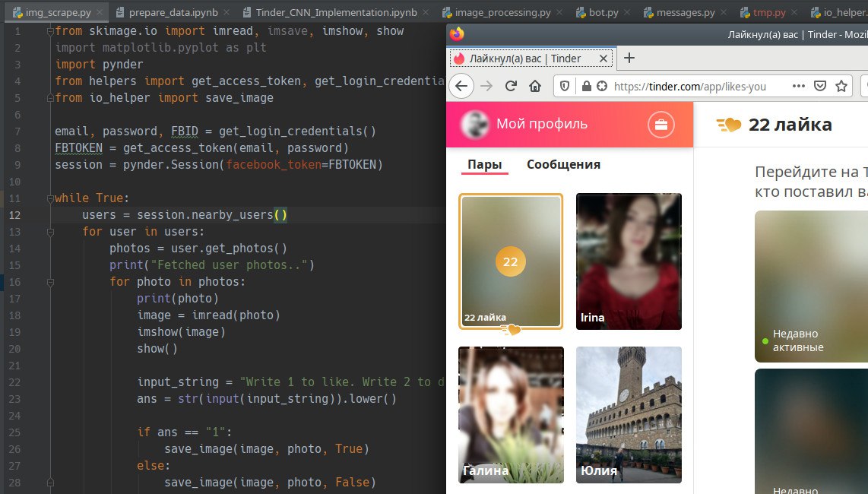Open tracking protection shield icon

(x=565, y=86)
